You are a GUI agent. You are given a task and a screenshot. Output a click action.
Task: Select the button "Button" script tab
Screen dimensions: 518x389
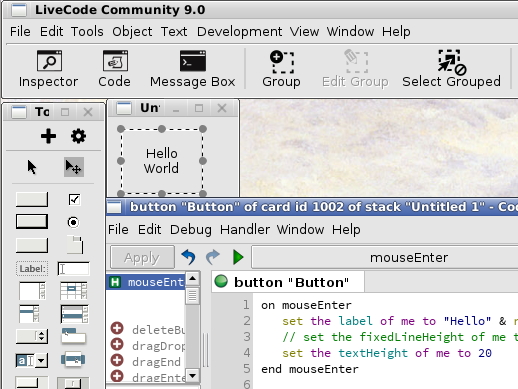288,282
